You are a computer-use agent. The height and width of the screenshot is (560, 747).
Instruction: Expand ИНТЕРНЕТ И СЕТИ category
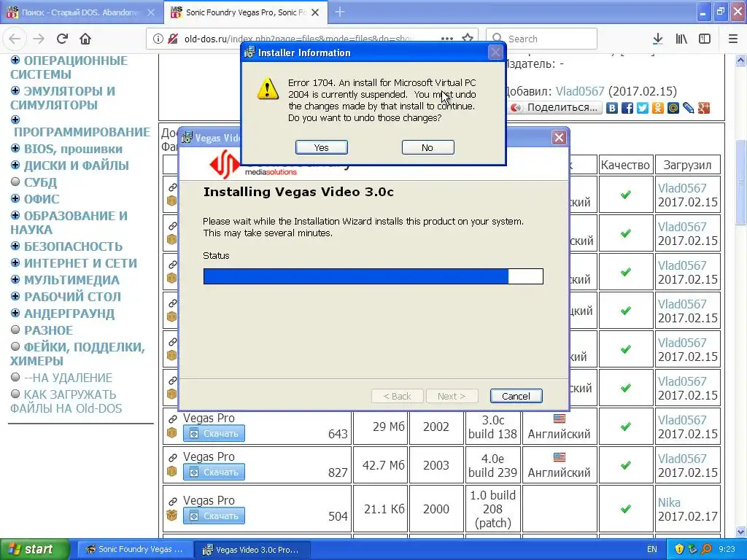pyautogui.click(x=15, y=262)
